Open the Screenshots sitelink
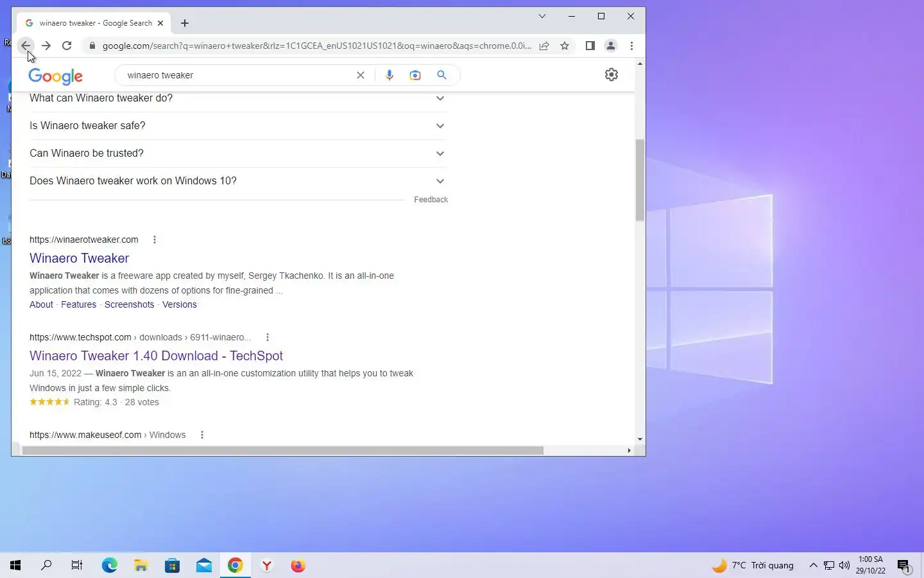The height and width of the screenshot is (578, 924). click(x=129, y=304)
